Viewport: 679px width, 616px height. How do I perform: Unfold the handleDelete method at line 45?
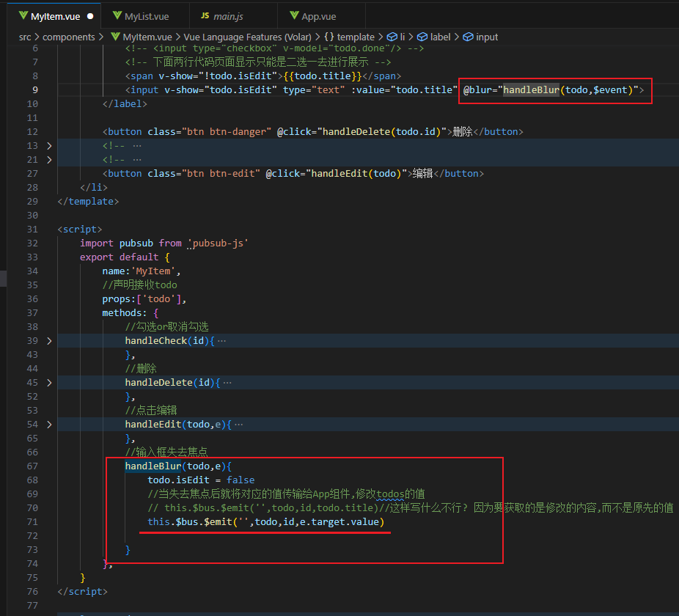pyautogui.click(x=49, y=383)
